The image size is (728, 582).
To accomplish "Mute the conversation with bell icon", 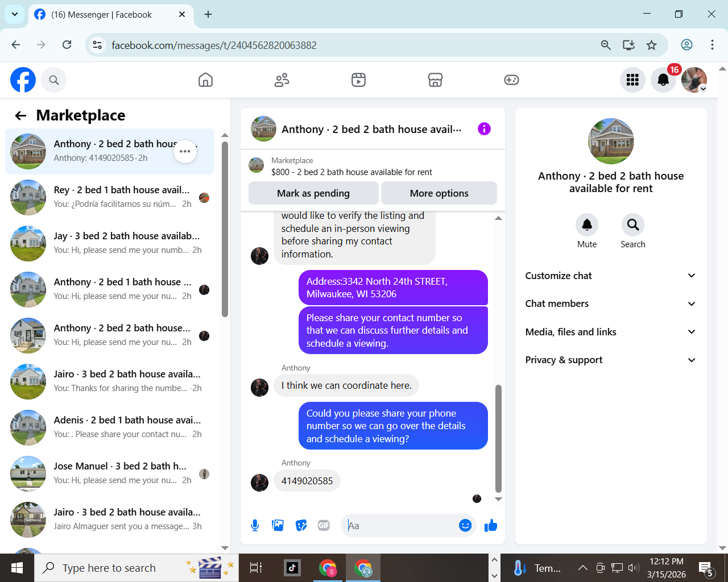I will pos(587,225).
